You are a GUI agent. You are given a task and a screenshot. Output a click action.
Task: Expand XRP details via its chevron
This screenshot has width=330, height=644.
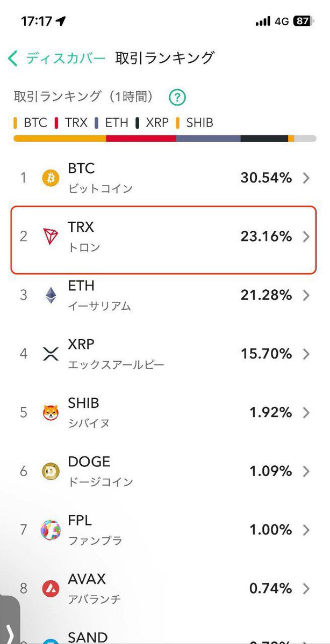click(306, 354)
